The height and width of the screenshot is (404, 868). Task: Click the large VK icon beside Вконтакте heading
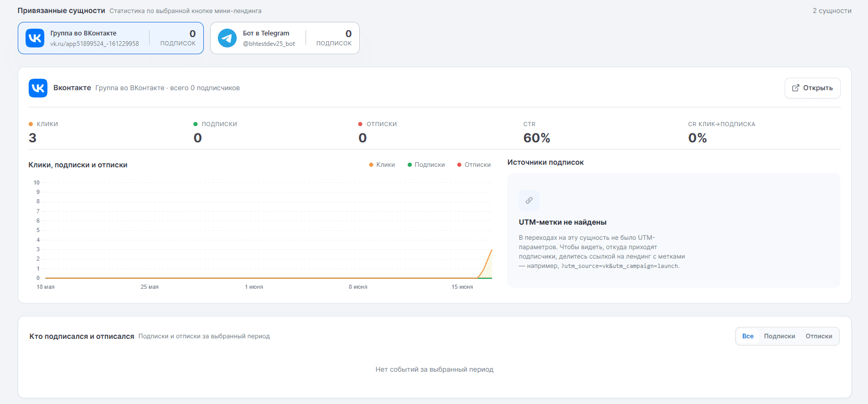tap(38, 88)
